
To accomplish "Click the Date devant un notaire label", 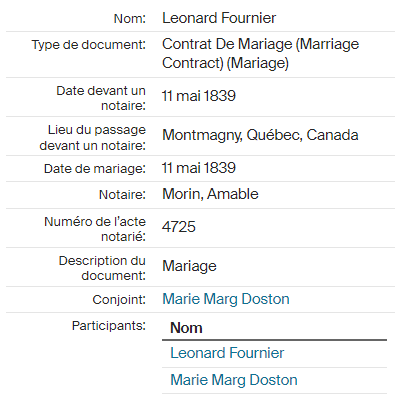I will tap(101, 98).
